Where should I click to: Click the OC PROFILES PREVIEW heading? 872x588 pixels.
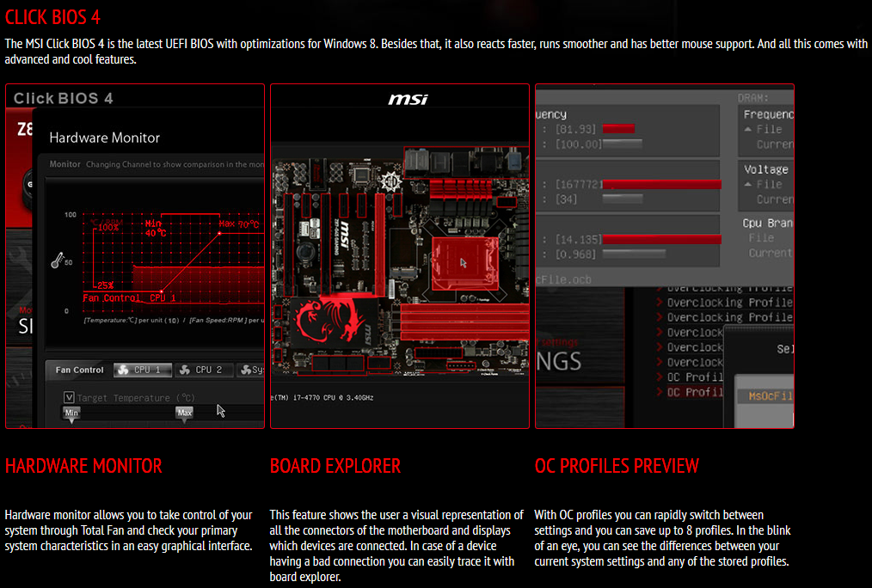(617, 466)
